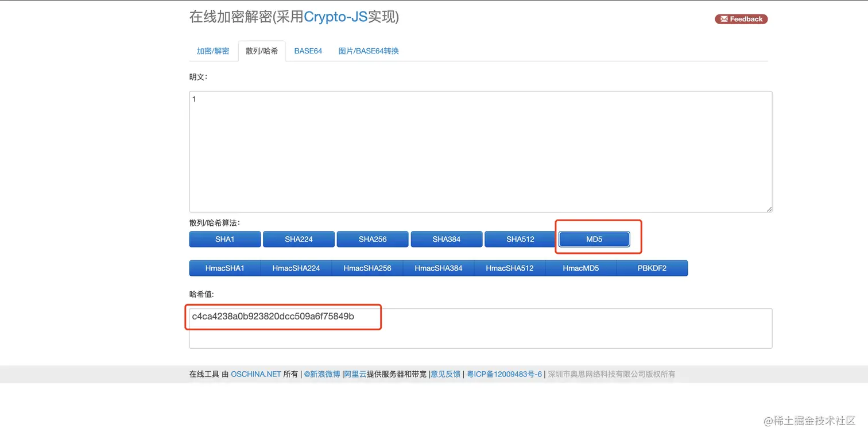Click the HmacSHA224 button
The image size is (868, 439).
pos(296,268)
